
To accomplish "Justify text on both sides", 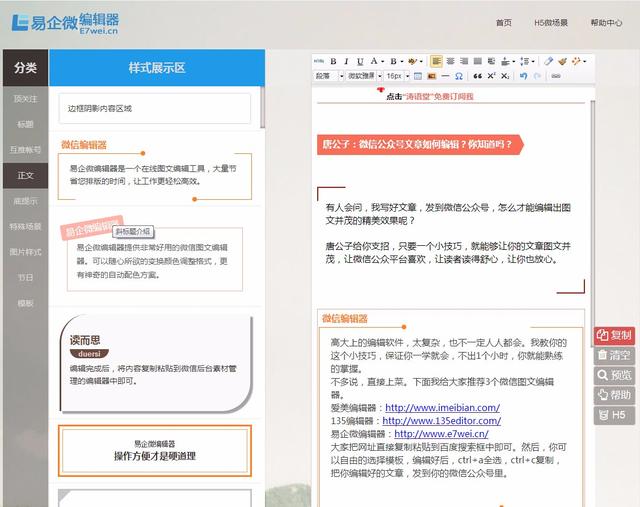I will (478, 61).
